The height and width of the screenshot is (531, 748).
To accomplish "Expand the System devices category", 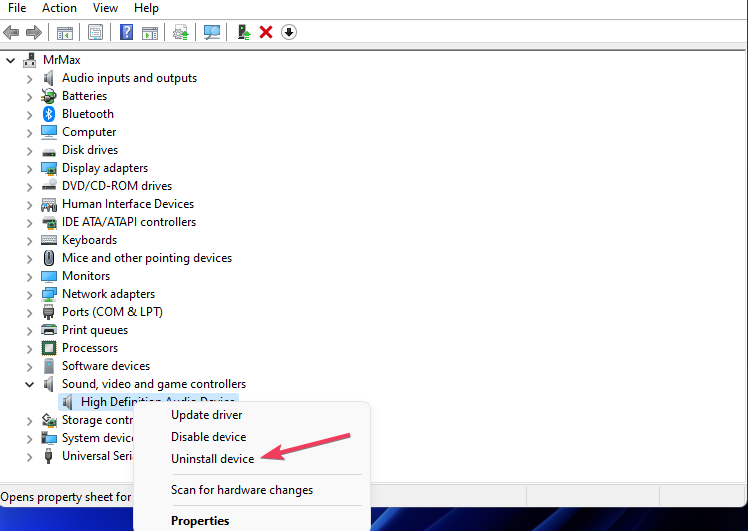I will 30,439.
